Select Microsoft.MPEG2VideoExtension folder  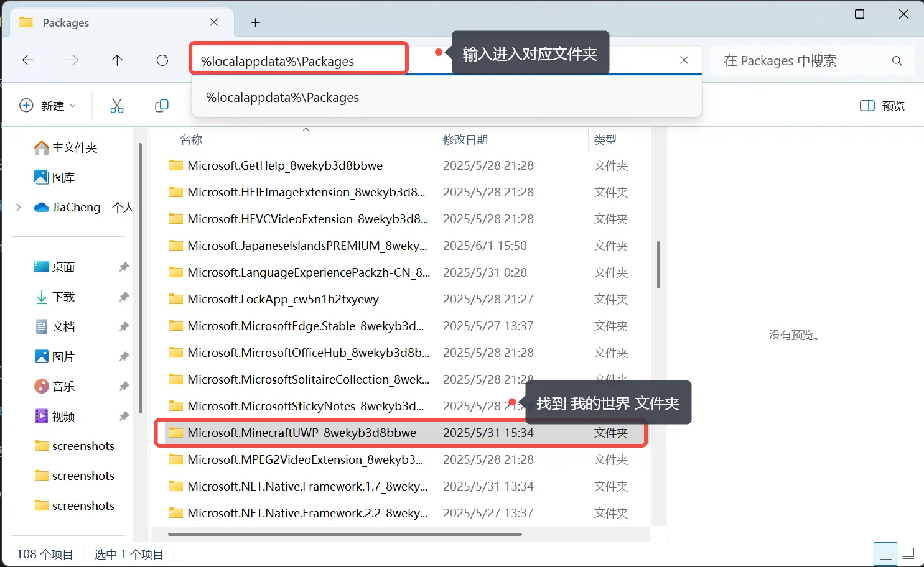408,459
